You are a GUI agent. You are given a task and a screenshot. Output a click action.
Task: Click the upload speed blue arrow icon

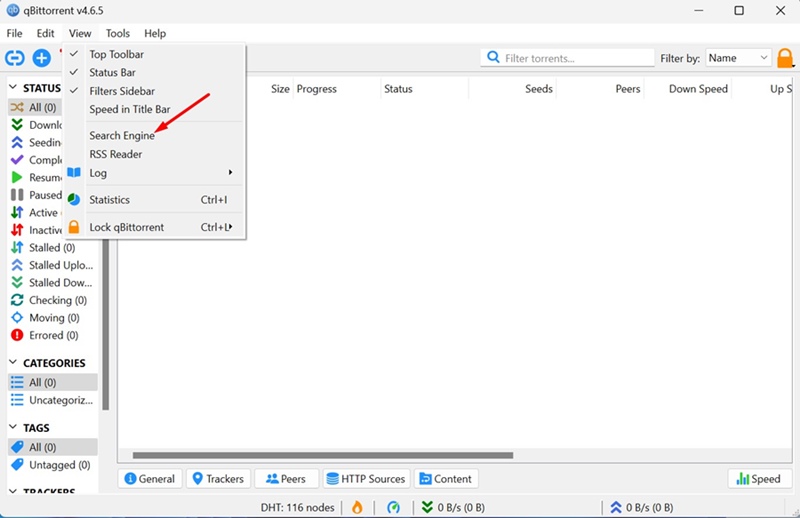(x=616, y=507)
